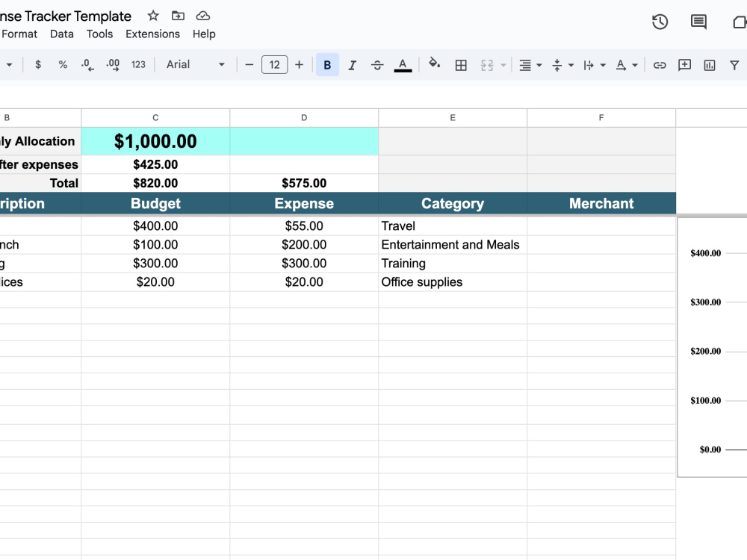The image size is (747, 560).
Task: Open horizontal align dropdown
Action: pos(530,65)
